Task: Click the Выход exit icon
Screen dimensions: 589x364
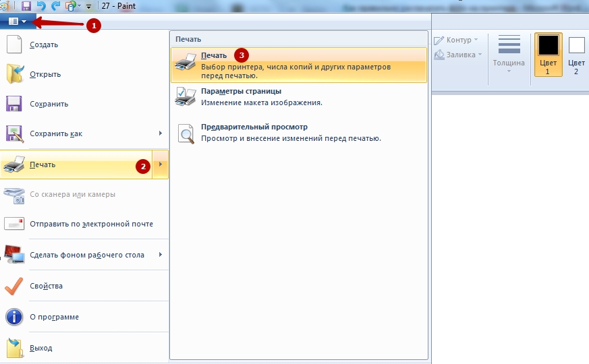Action: coord(14,348)
